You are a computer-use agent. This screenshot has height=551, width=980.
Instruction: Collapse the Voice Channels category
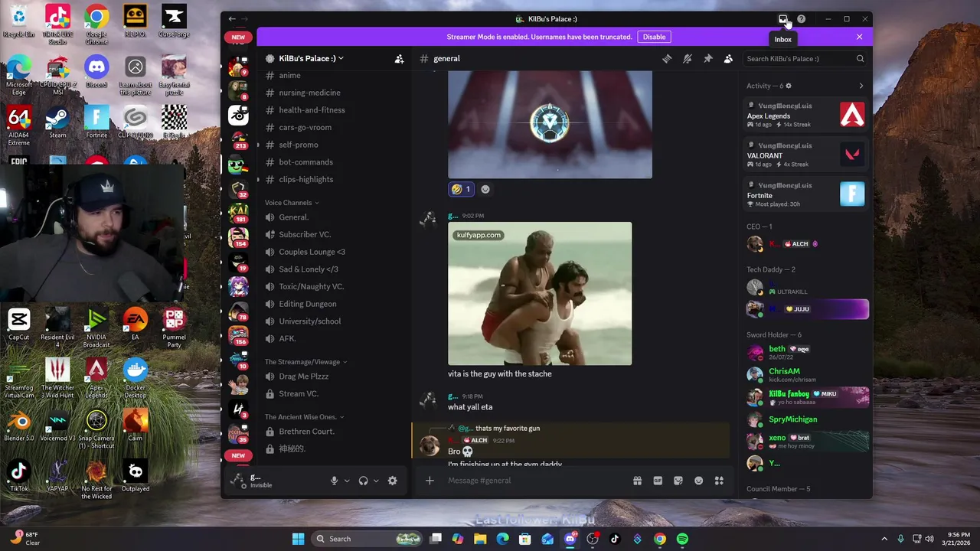(292, 203)
